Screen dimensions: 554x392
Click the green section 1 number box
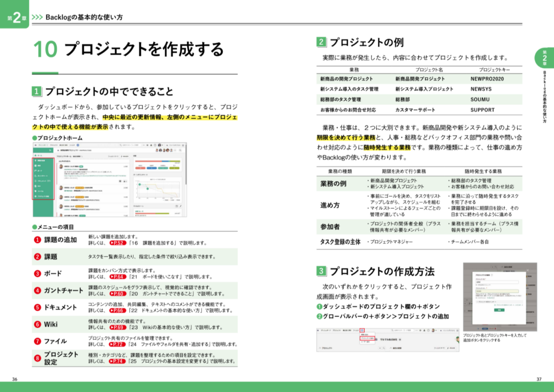pyautogui.click(x=37, y=91)
